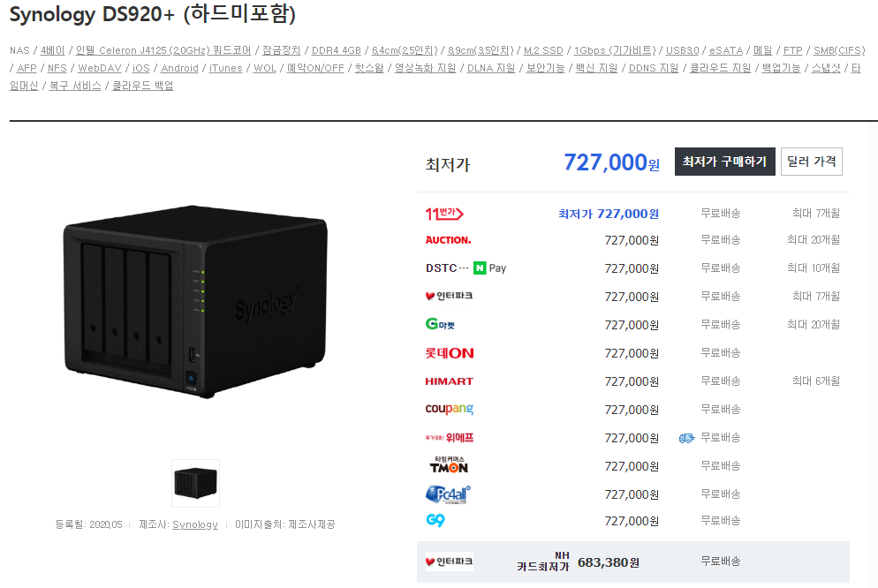The image size is (878, 588).
Task: Follow the 클라우드 백업 spec link
Action: click(x=143, y=86)
